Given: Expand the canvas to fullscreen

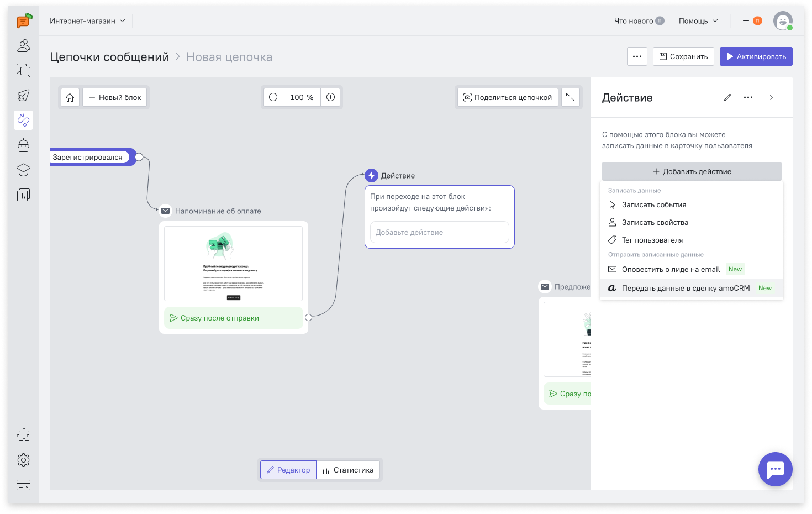Looking at the screenshot, I should [570, 97].
